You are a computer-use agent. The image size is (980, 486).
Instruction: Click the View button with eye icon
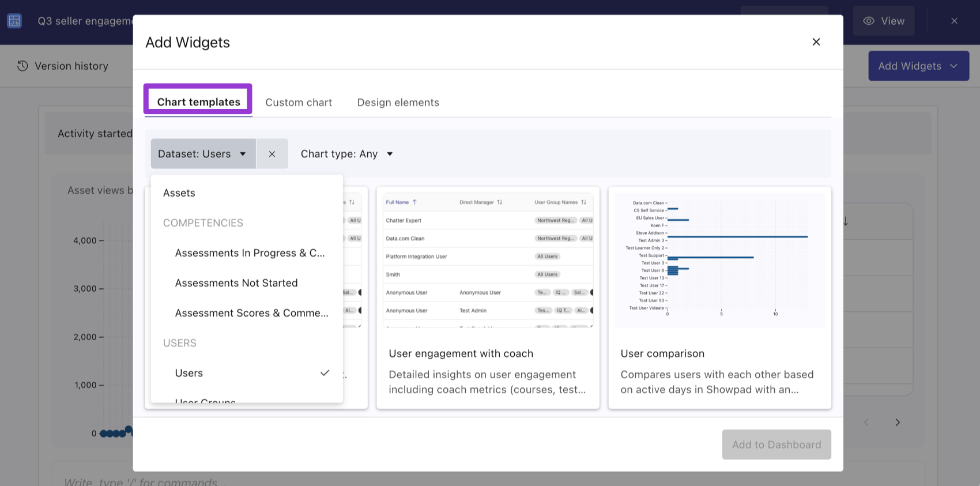tap(884, 21)
